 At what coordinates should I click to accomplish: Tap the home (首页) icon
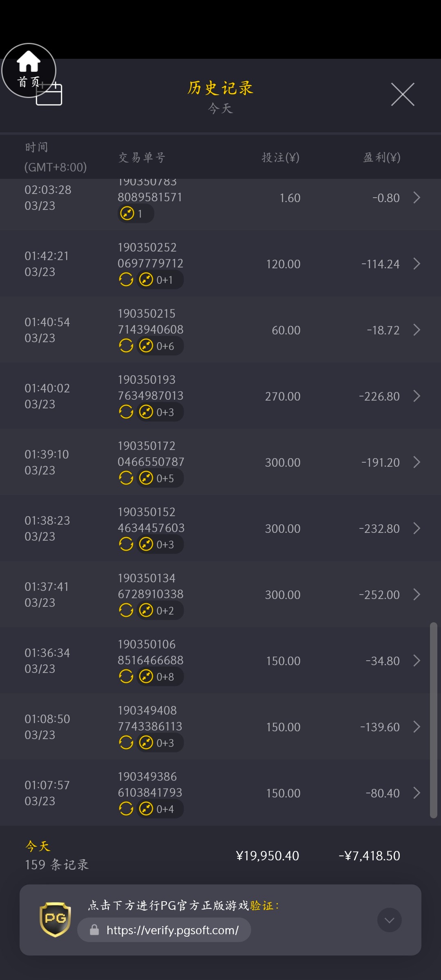click(29, 70)
